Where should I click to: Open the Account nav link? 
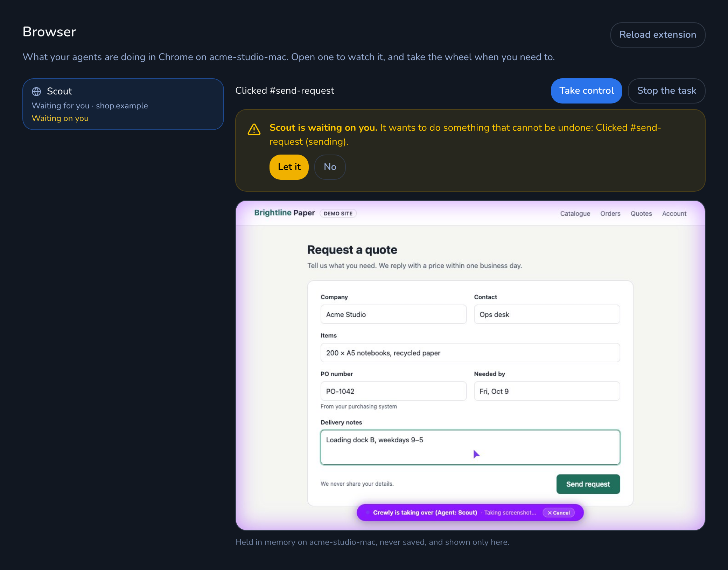674,214
